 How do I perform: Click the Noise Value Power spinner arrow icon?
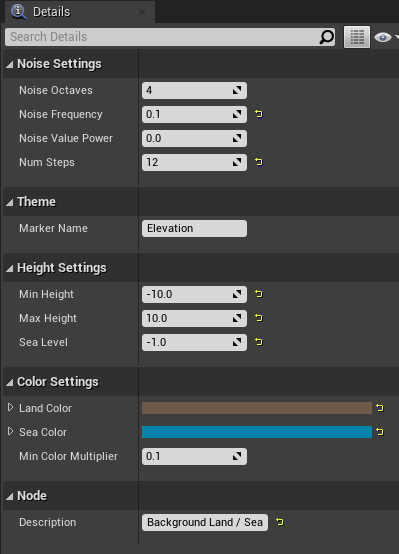pyautogui.click(x=237, y=138)
